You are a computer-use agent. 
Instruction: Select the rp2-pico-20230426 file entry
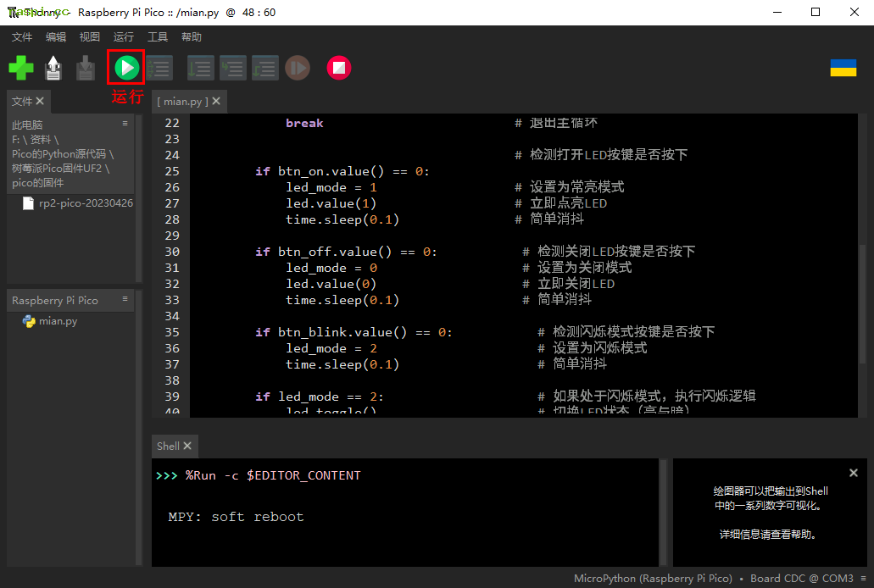85,203
